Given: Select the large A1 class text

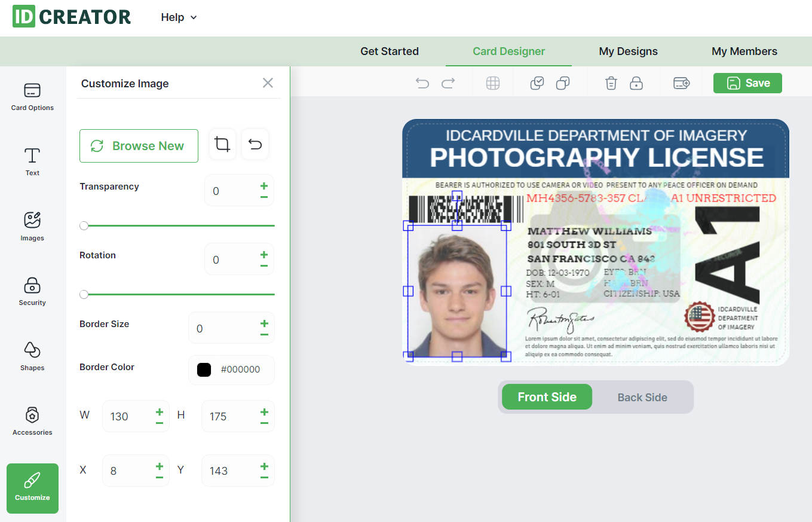Looking at the screenshot, I should (x=727, y=254).
